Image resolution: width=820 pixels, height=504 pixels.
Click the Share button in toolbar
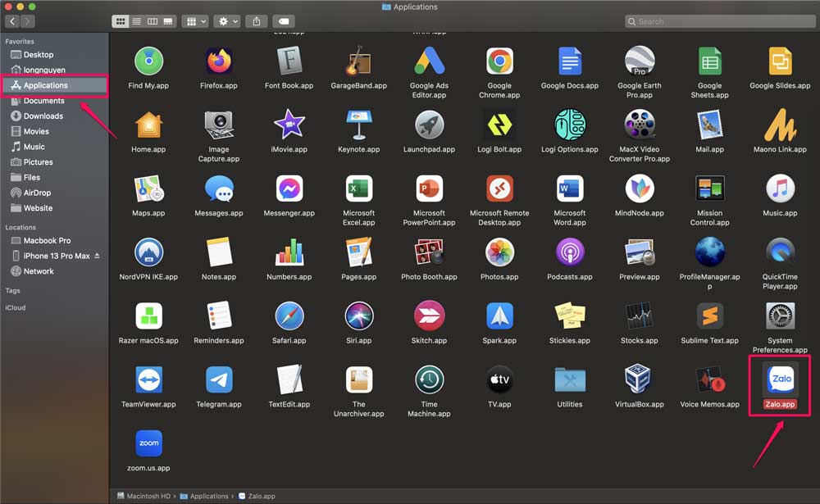(x=257, y=21)
